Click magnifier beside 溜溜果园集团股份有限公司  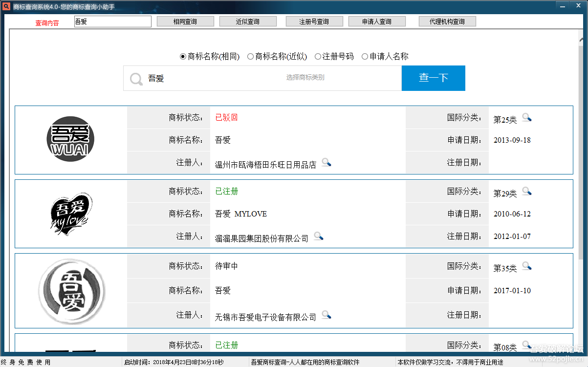pos(318,237)
